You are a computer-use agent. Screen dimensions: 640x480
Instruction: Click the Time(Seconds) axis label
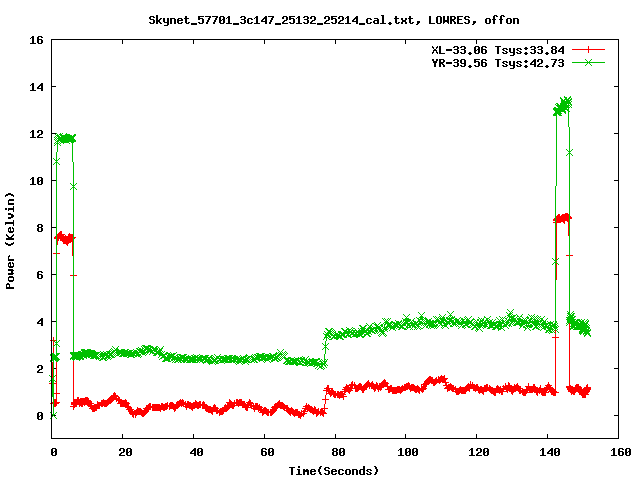(333, 471)
